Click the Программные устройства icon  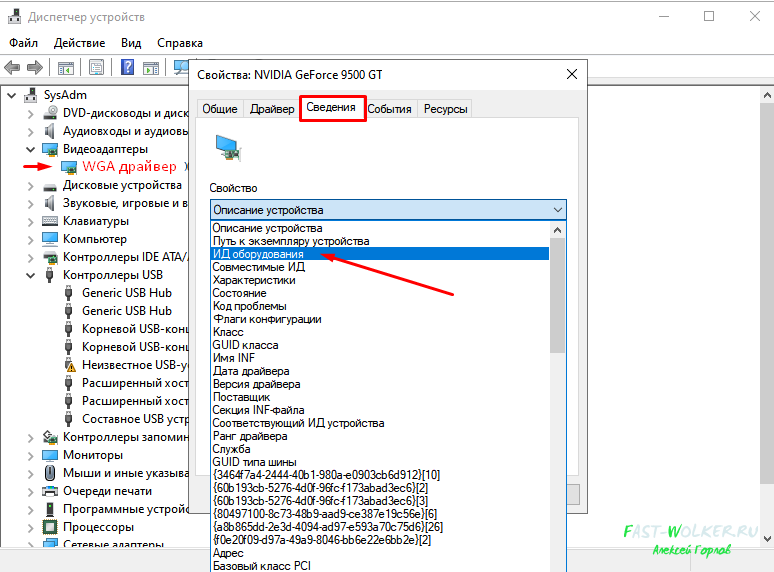[x=50, y=509]
